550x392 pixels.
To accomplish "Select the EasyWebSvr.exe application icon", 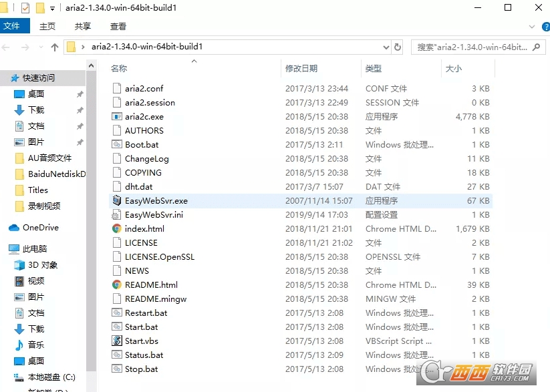I will tap(117, 200).
